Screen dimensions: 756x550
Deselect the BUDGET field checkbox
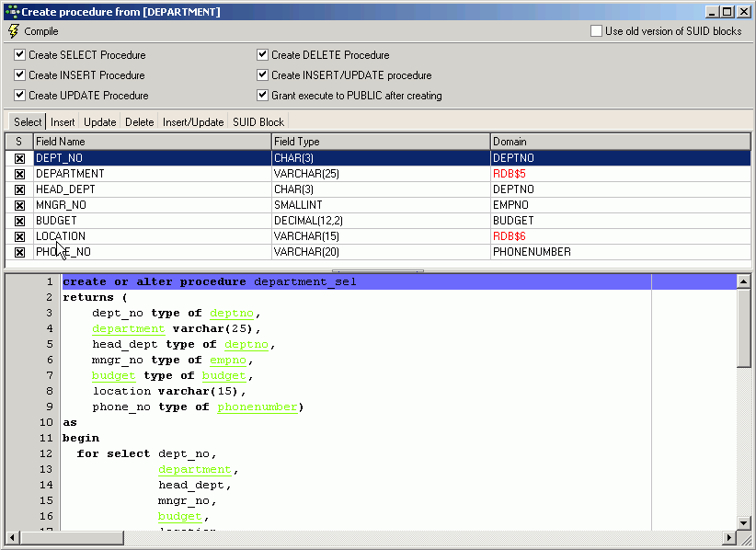coord(19,221)
